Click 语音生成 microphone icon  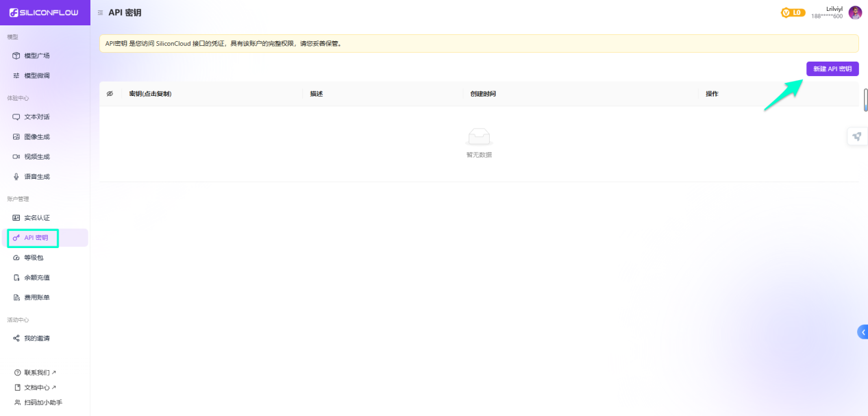point(16,176)
